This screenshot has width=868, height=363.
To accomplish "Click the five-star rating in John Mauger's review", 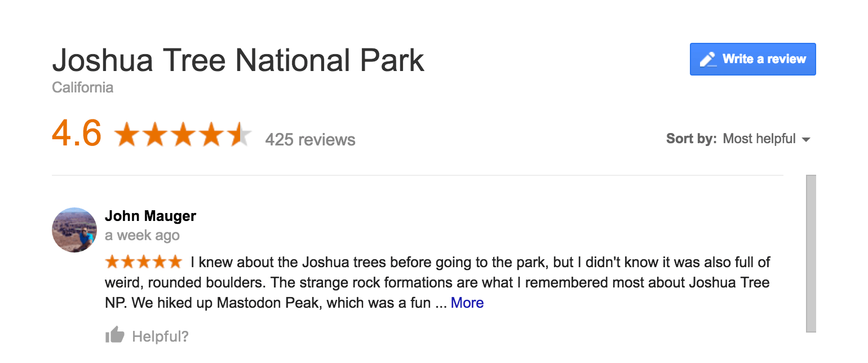I will coord(144,262).
